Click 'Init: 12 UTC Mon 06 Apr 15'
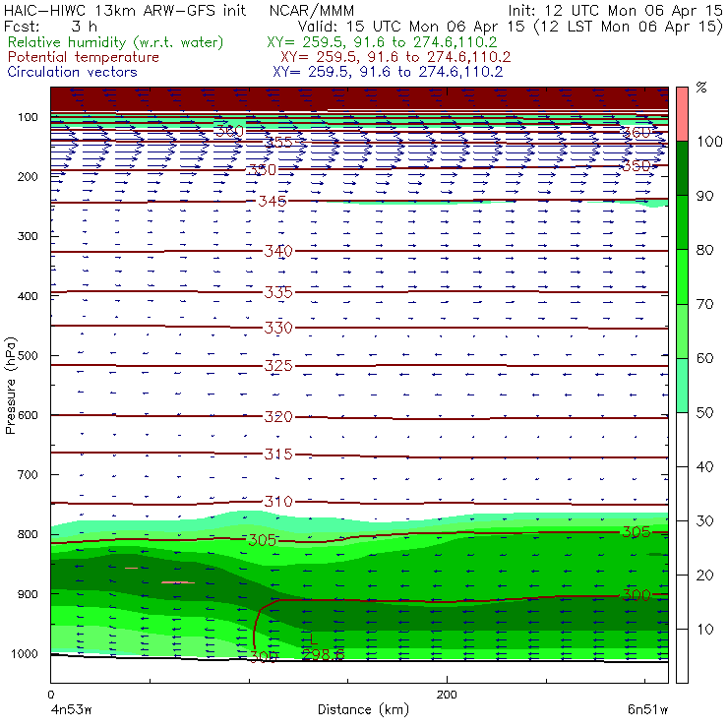The height and width of the screenshot is (728, 728). click(x=615, y=10)
